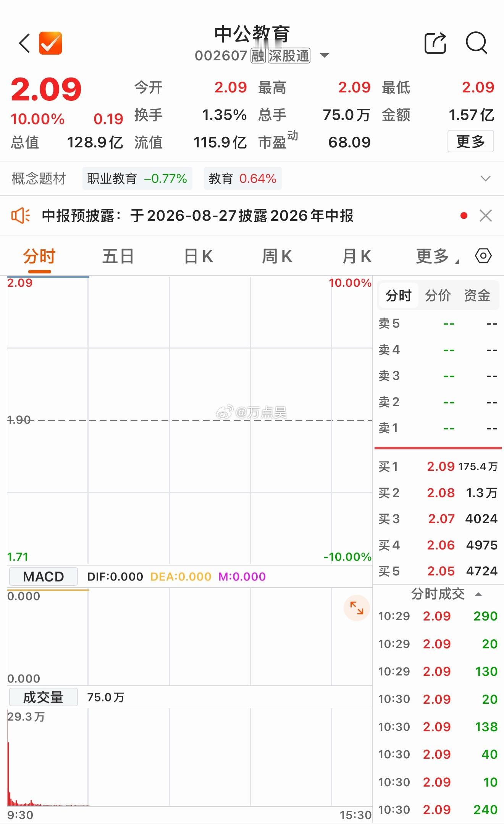Switch to the 周K tab
The image size is (504, 824).
click(x=277, y=256)
